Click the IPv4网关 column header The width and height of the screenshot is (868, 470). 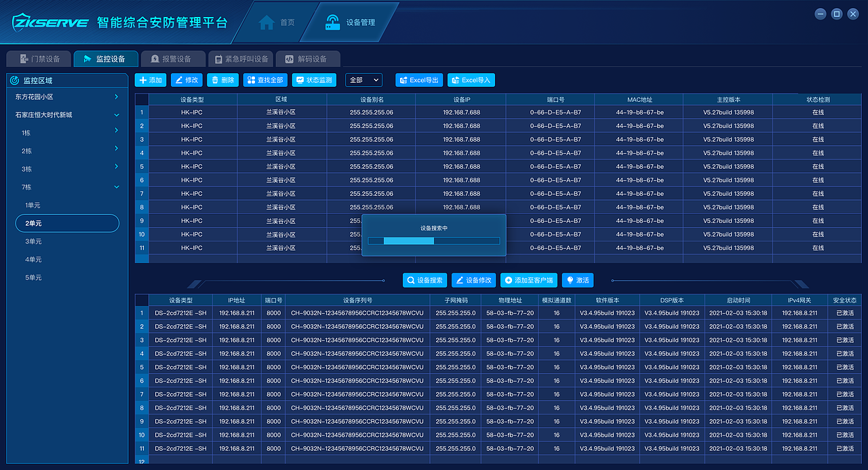[801, 300]
